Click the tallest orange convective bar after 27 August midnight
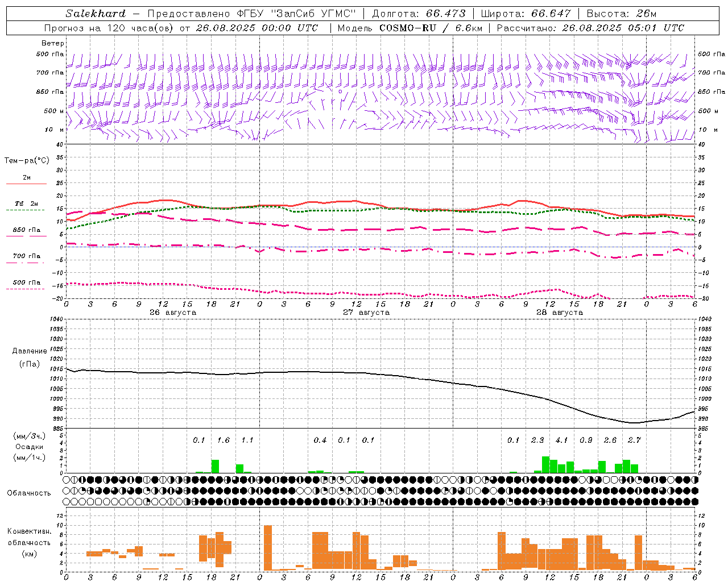The height and width of the screenshot is (582, 728). [x=268, y=548]
